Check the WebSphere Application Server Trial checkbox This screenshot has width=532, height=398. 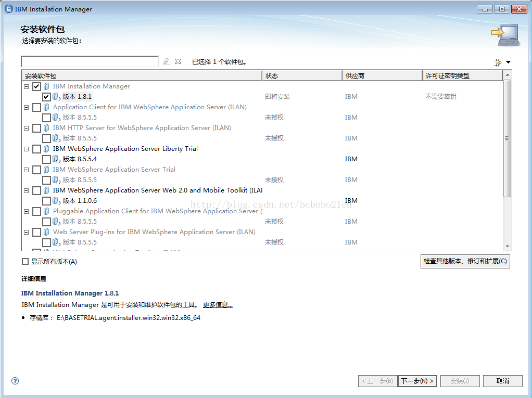pyautogui.click(x=36, y=170)
